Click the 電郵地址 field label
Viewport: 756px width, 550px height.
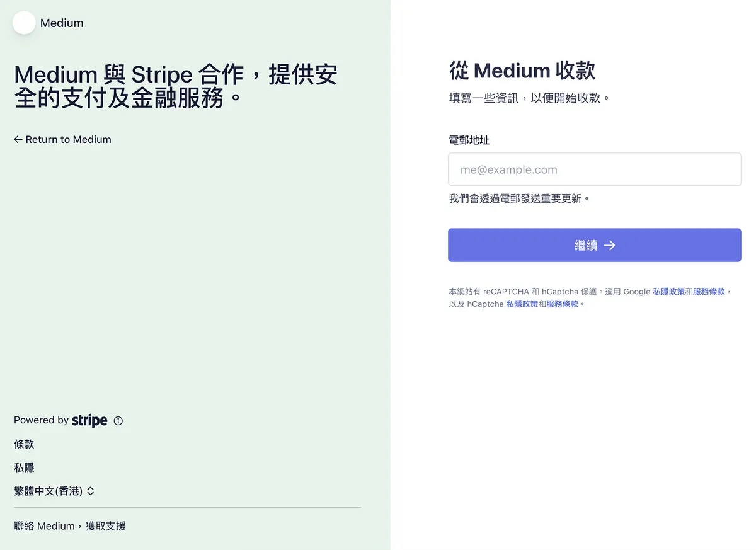pyautogui.click(x=469, y=140)
